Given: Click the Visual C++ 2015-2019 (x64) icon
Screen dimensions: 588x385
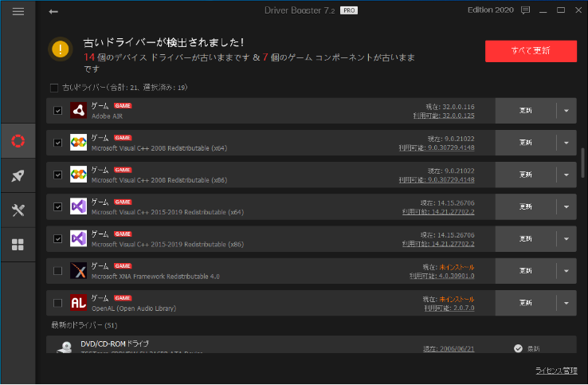Looking at the screenshot, I should (78, 206).
